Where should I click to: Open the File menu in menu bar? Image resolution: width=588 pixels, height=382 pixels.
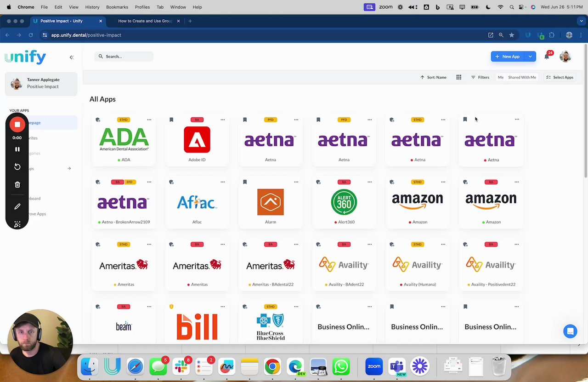(x=44, y=7)
